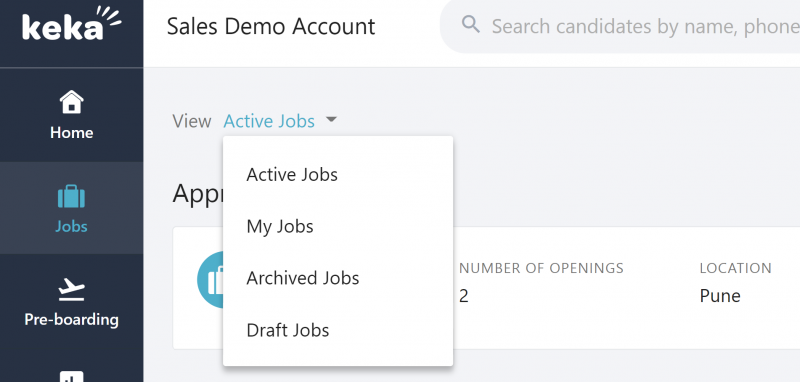Open the Home sidebar section
Viewport: 800px width, 382px height.
[71, 115]
